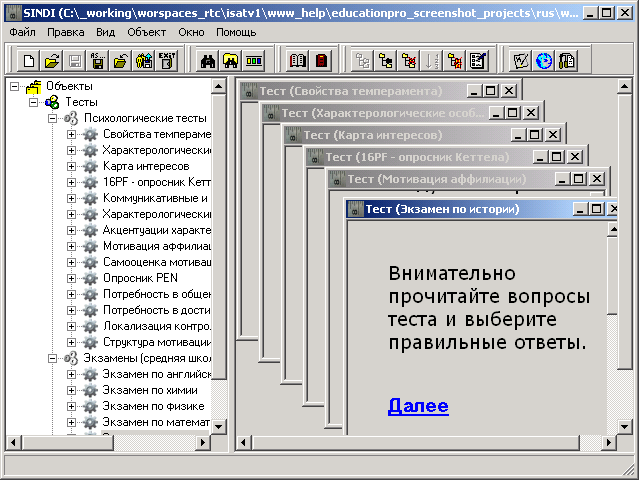Click the binoculars search icon

coord(209,61)
